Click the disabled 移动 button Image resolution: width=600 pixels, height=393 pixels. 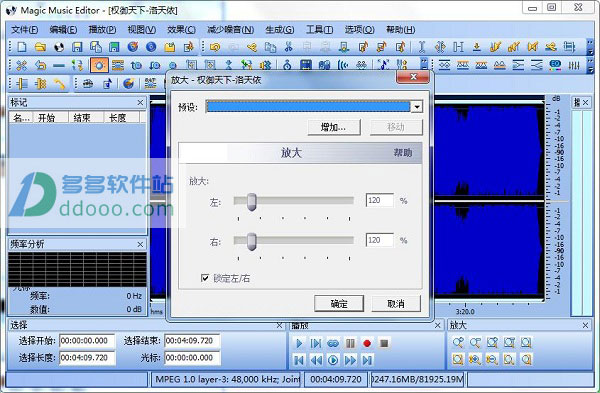396,127
